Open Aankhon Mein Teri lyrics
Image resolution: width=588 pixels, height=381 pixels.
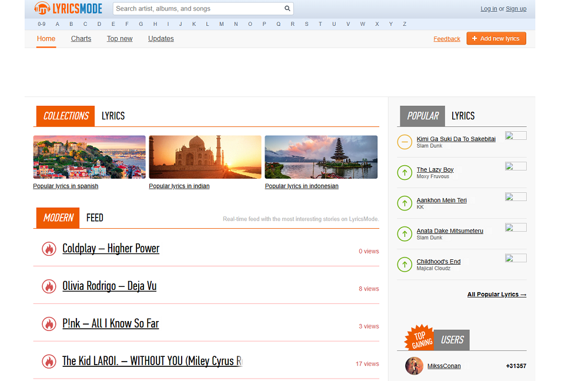[x=442, y=200]
